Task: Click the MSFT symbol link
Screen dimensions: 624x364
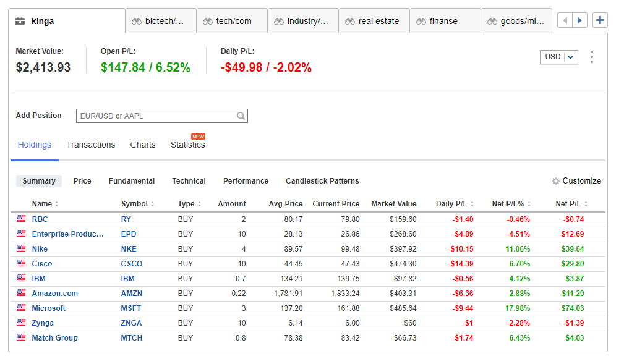Action: pyautogui.click(x=131, y=308)
